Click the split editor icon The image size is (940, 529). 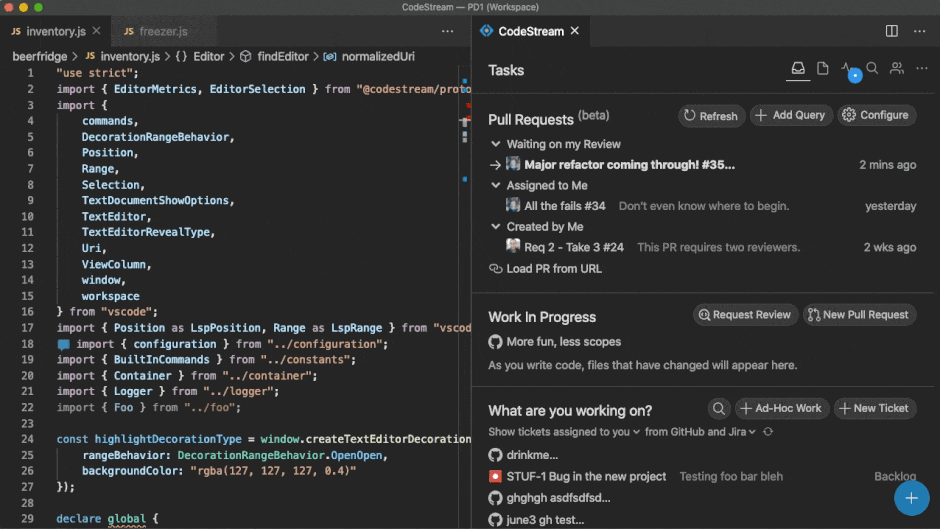pos(892,31)
